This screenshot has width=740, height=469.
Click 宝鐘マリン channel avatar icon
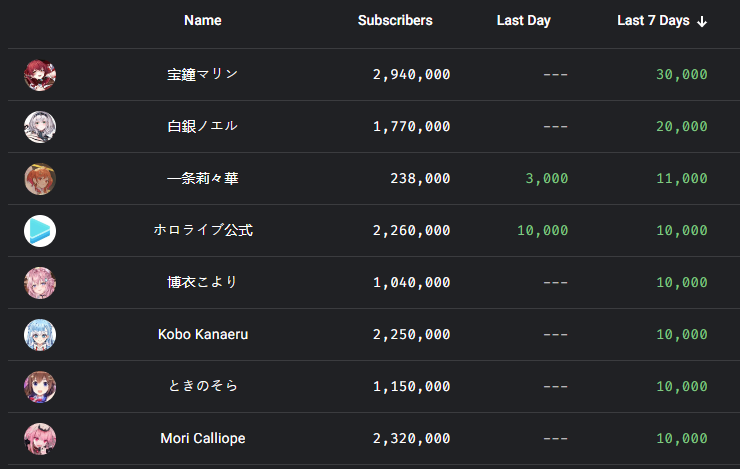point(40,75)
